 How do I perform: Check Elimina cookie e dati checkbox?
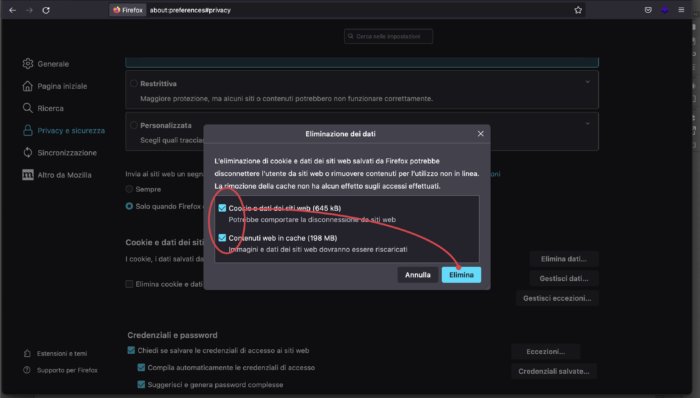click(129, 284)
